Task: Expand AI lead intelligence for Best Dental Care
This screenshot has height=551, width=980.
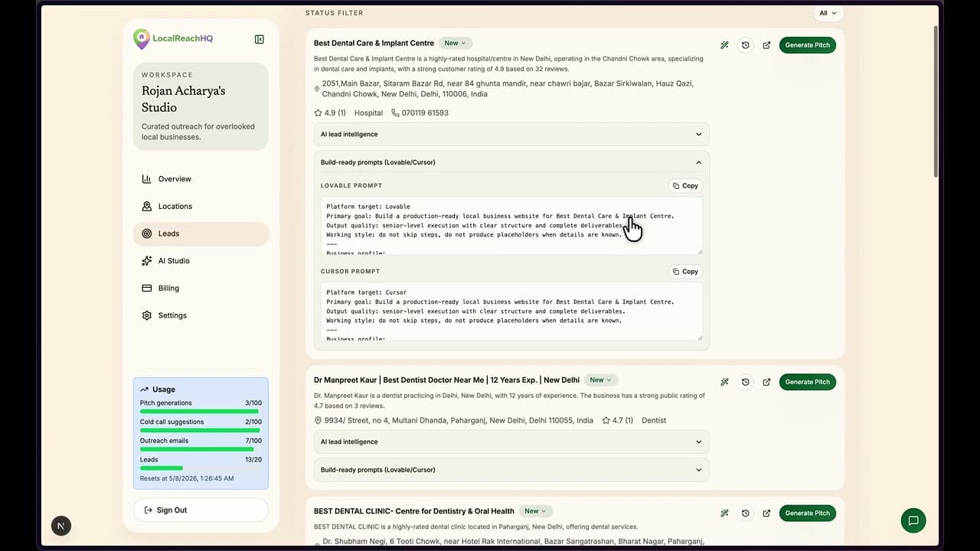Action: point(511,134)
